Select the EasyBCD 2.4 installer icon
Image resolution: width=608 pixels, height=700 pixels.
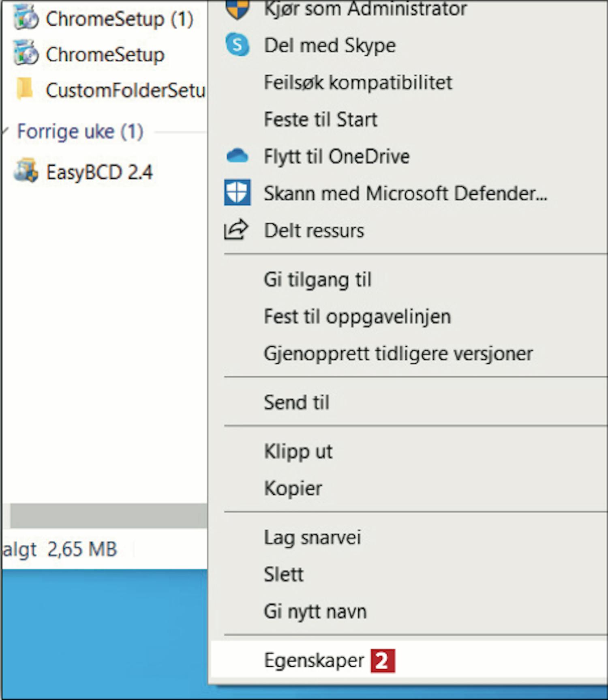26,171
